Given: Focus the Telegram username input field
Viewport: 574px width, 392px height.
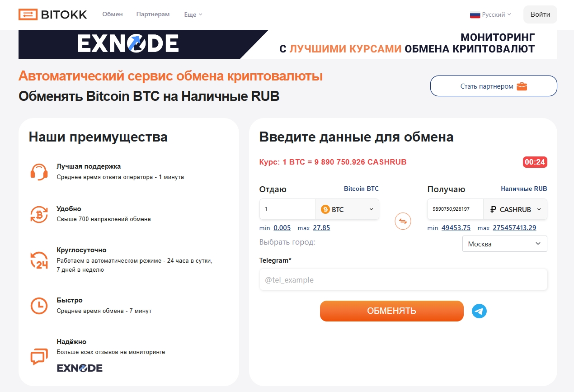Looking at the screenshot, I should tap(403, 280).
